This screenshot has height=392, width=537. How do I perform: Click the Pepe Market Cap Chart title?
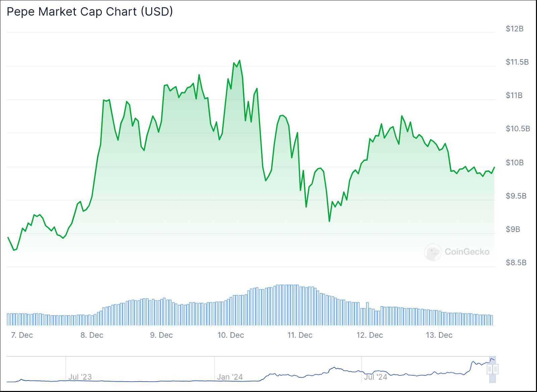pyautogui.click(x=90, y=12)
